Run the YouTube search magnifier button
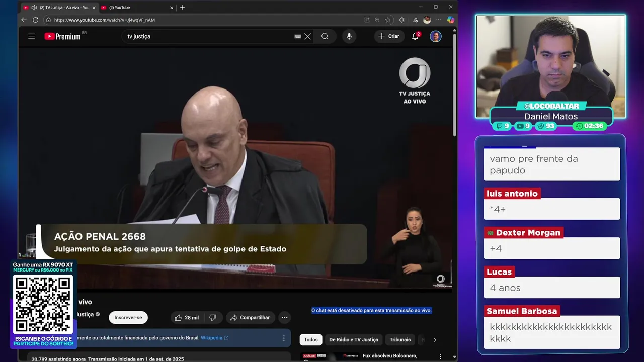644x362 pixels. (x=325, y=36)
